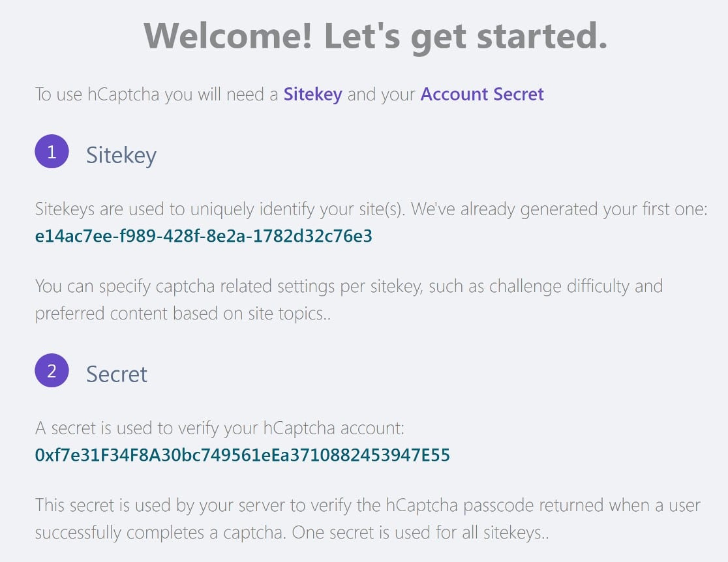Select the Secret section heading
This screenshot has width=728, height=562.
point(117,374)
